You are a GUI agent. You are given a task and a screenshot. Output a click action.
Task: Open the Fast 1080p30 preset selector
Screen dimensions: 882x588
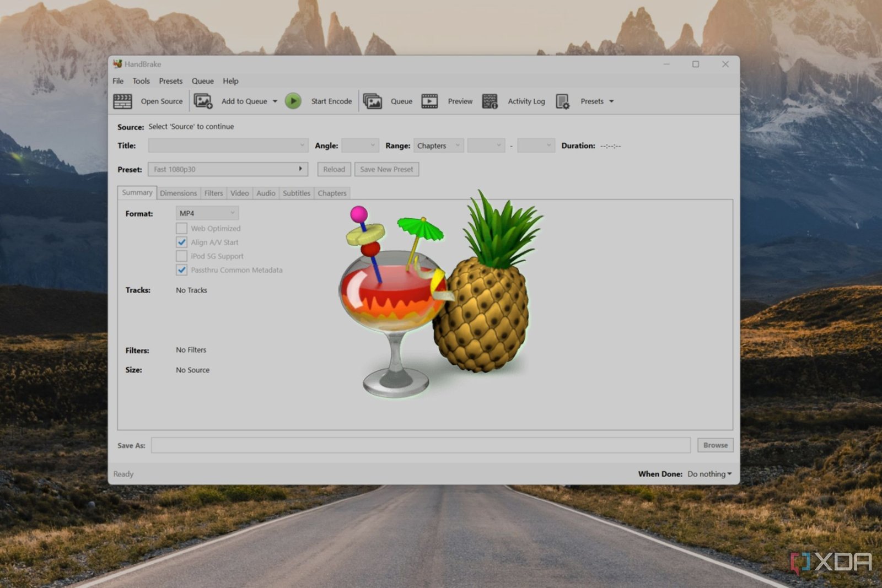point(228,169)
